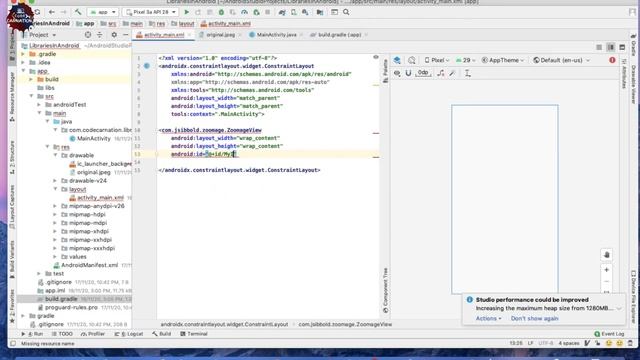Viewport: 640px width, 360px height.
Task: Click the back navigation arrow in toolbar
Action: (x=51, y=12)
